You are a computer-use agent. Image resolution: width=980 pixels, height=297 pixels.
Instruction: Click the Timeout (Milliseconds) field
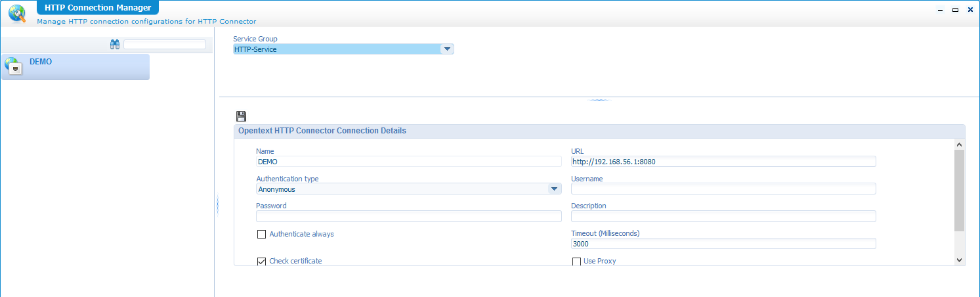tap(723, 244)
